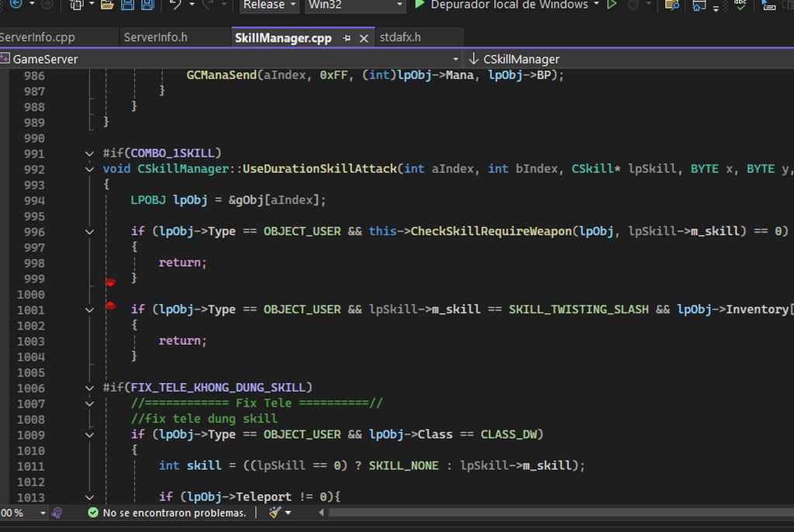Click the GameServer project scope icon
Viewport: 794px width, 532px height.
[x=5, y=59]
